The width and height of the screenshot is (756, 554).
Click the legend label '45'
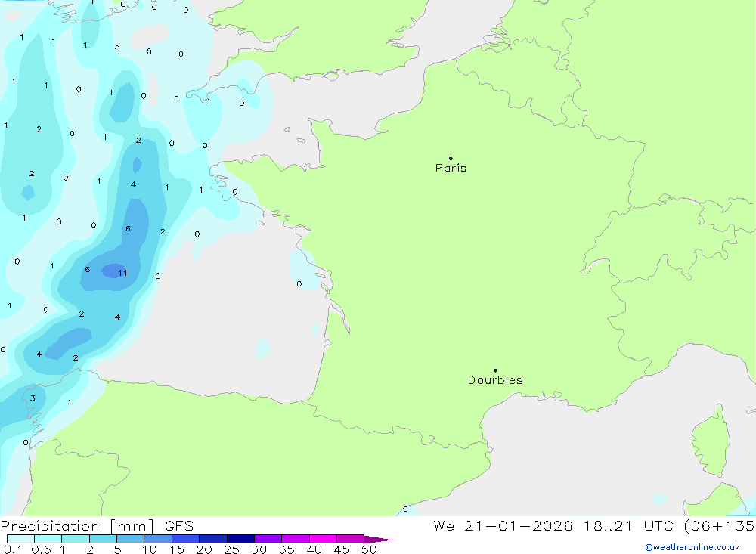point(342,549)
